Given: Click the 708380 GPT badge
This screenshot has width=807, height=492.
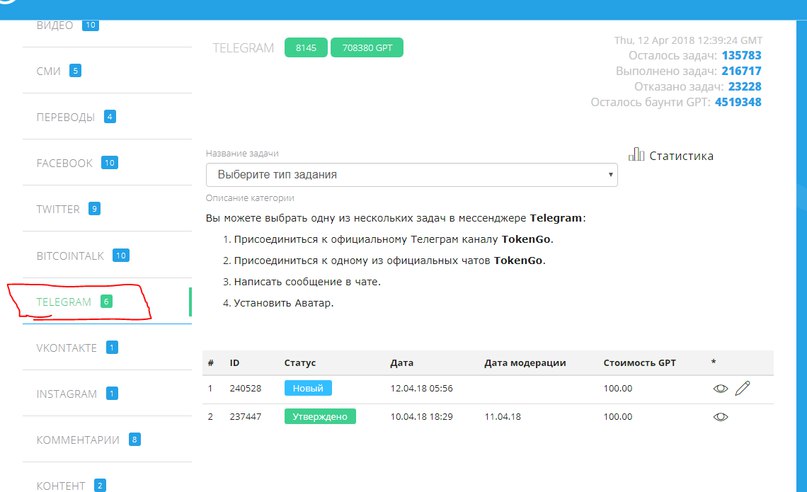Looking at the screenshot, I should [x=367, y=48].
